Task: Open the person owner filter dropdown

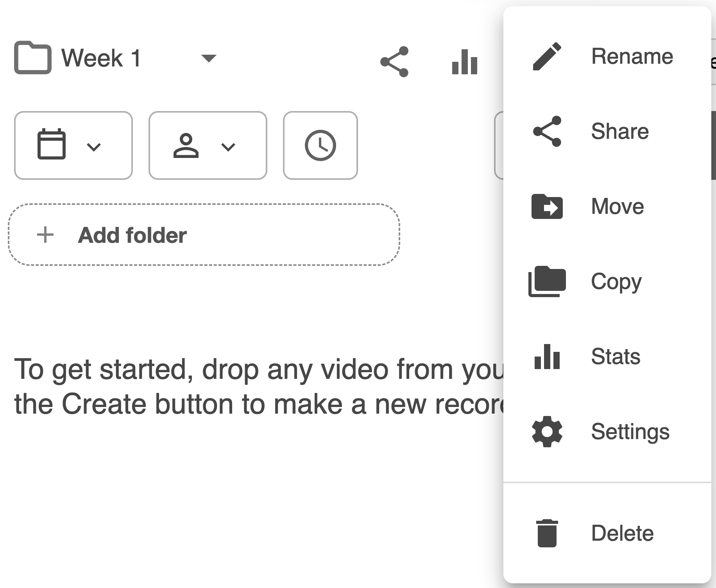Action: (208, 145)
